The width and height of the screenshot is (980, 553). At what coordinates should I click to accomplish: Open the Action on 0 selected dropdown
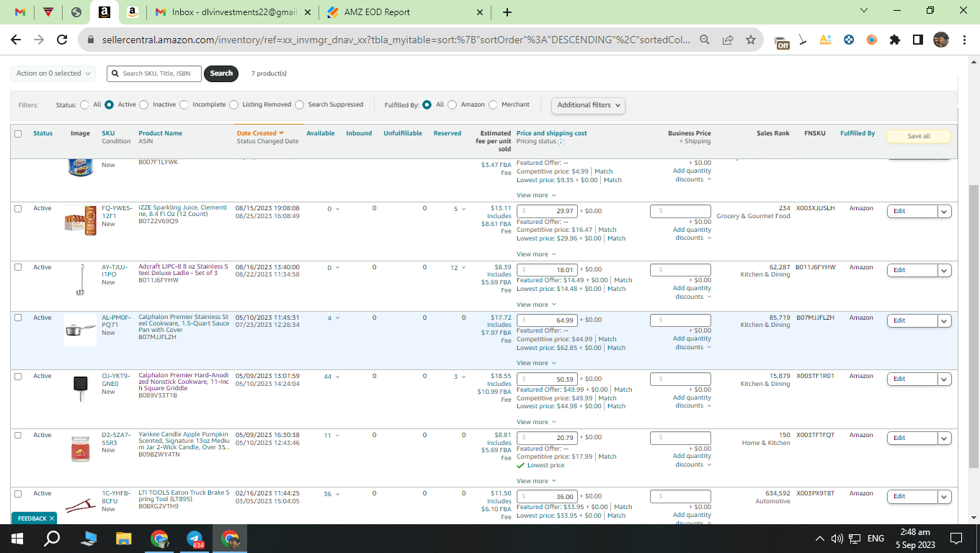[x=53, y=73]
